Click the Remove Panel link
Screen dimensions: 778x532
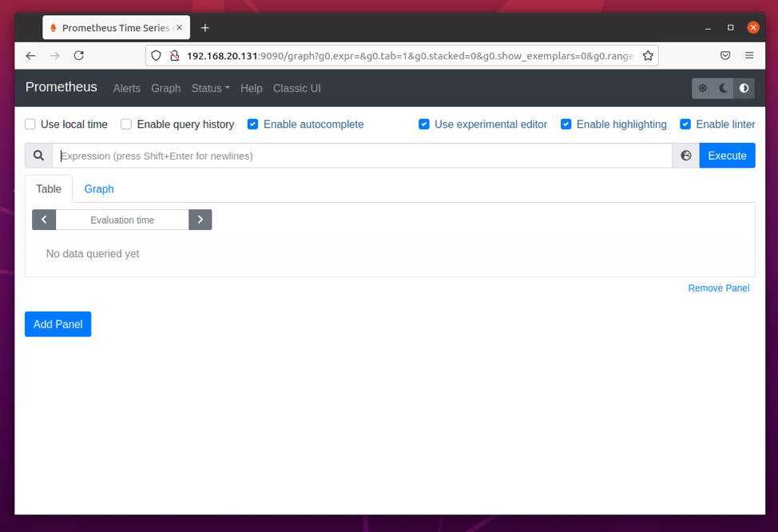718,288
